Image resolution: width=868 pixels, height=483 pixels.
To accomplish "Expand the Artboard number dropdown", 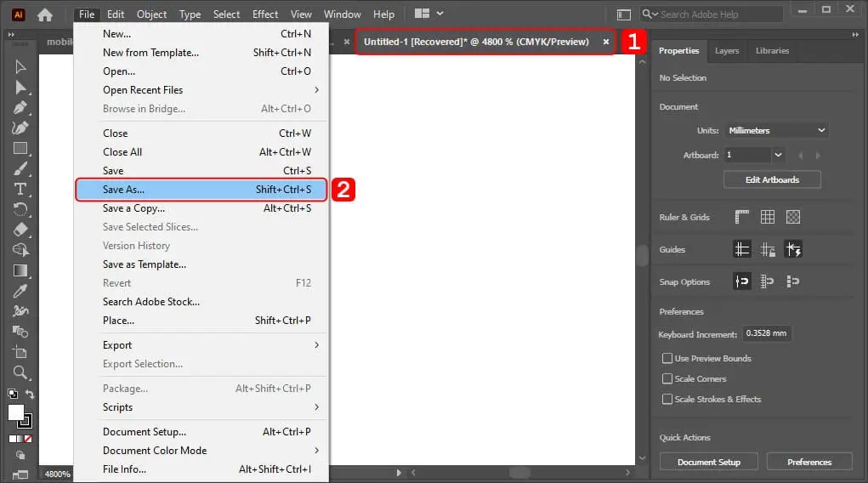I will click(x=778, y=156).
